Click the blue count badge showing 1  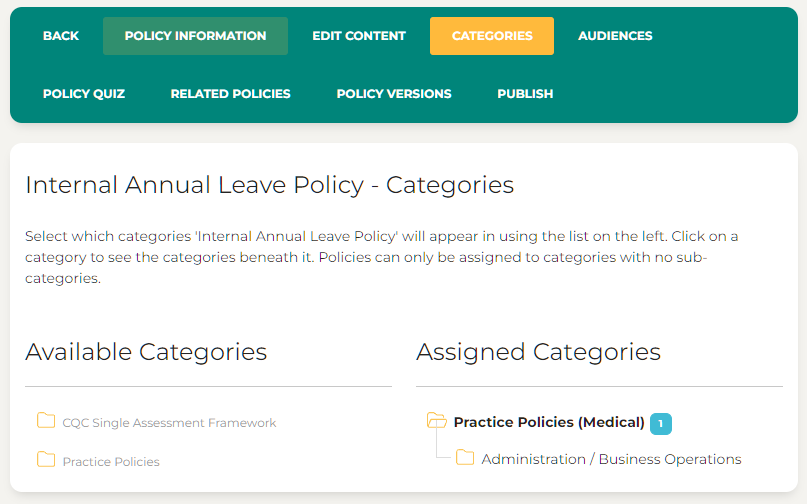(x=660, y=424)
